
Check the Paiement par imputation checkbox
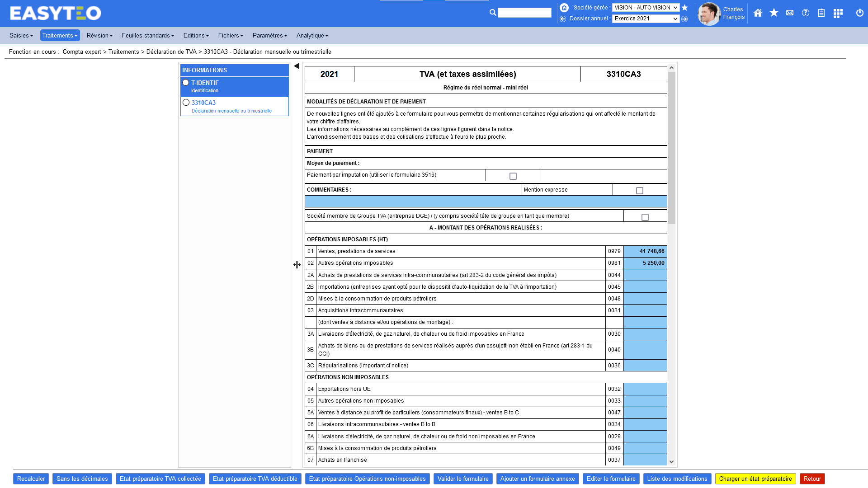pyautogui.click(x=513, y=176)
